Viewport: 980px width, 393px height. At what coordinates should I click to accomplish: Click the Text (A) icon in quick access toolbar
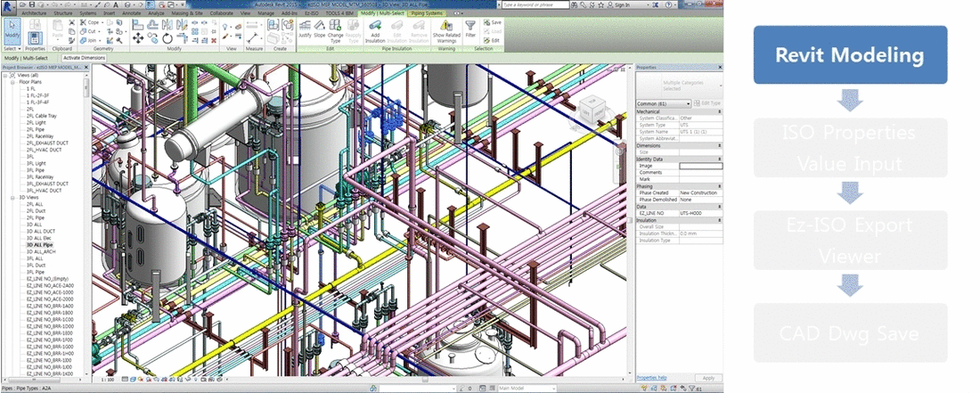point(116,5)
